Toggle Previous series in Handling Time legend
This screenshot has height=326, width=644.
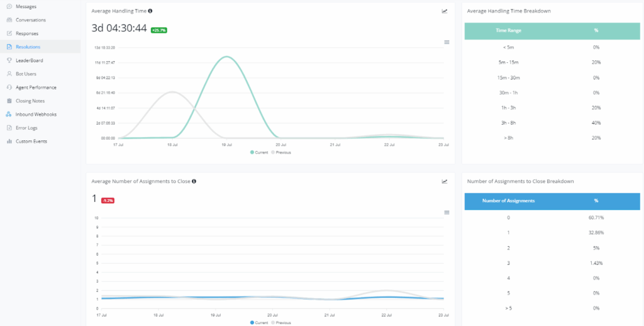pyautogui.click(x=282, y=152)
